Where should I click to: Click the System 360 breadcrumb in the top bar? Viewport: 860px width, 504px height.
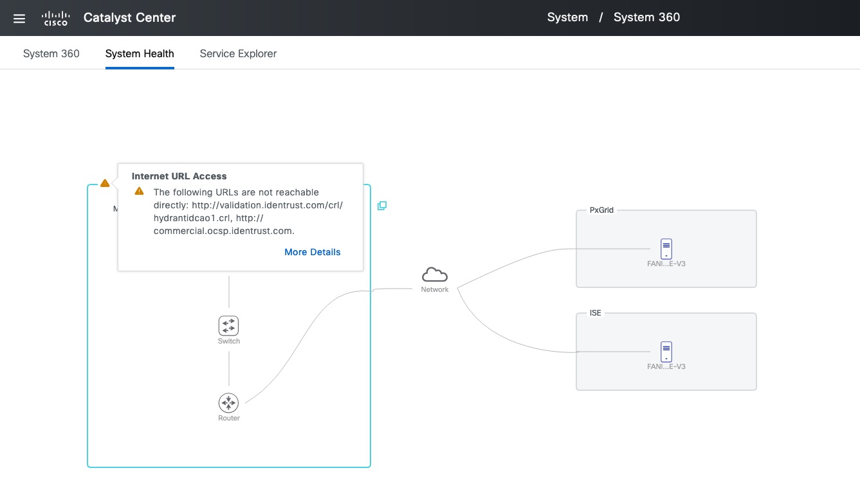(646, 17)
